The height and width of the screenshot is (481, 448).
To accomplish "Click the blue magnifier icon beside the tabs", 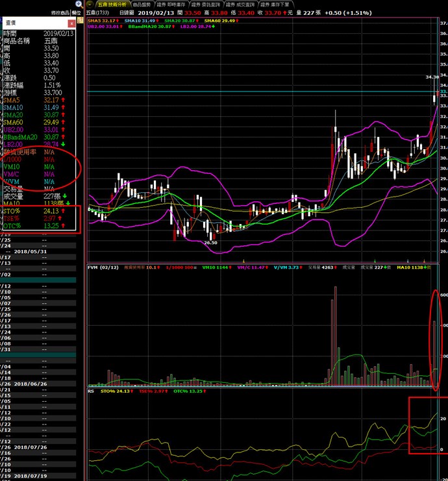I will coord(79,4).
